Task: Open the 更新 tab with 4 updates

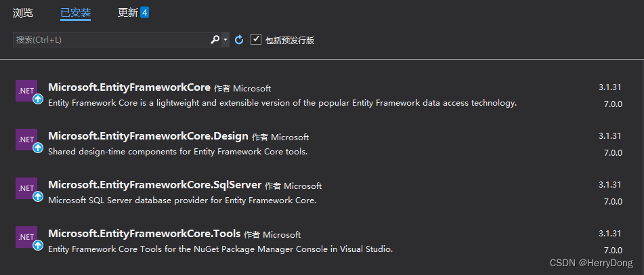Action: click(x=133, y=13)
